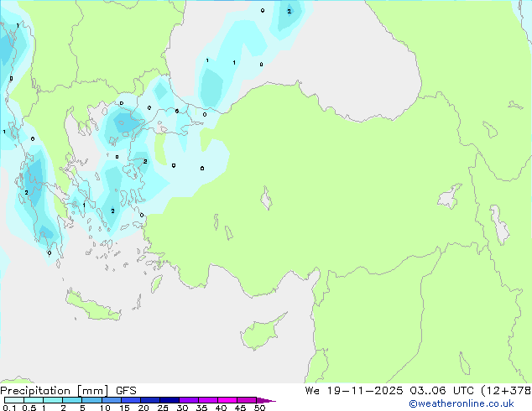Click the '50' legend scale label

coord(259,408)
